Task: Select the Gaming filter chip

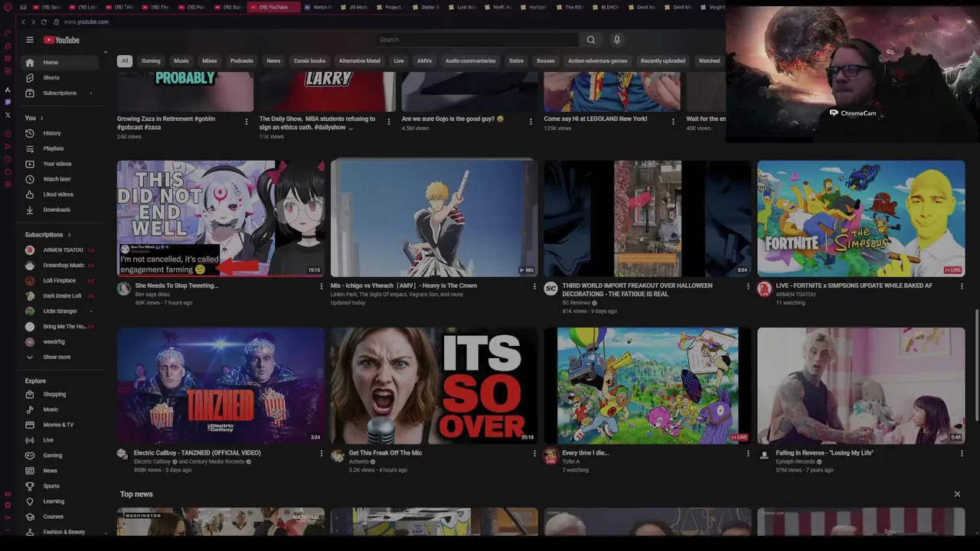Action: coord(151,61)
